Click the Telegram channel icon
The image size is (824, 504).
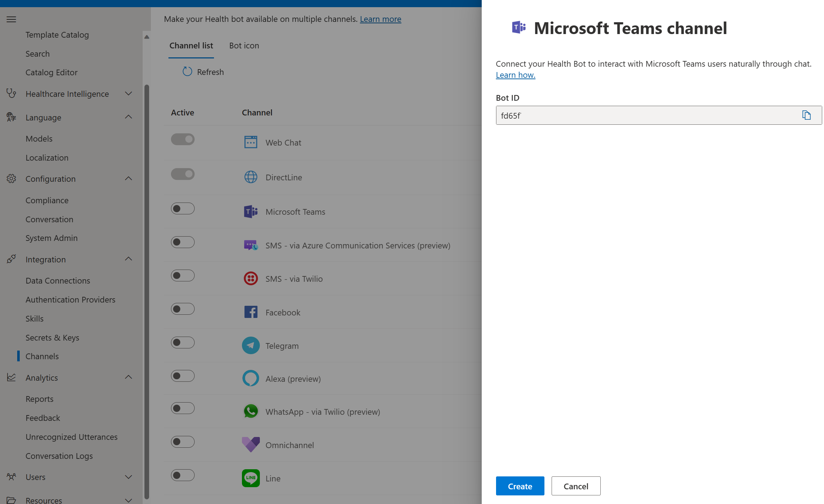pos(251,345)
